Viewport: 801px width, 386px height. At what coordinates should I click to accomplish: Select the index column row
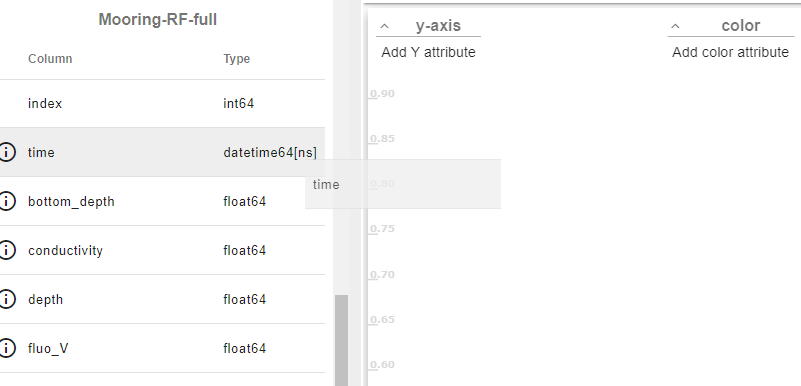click(x=162, y=104)
